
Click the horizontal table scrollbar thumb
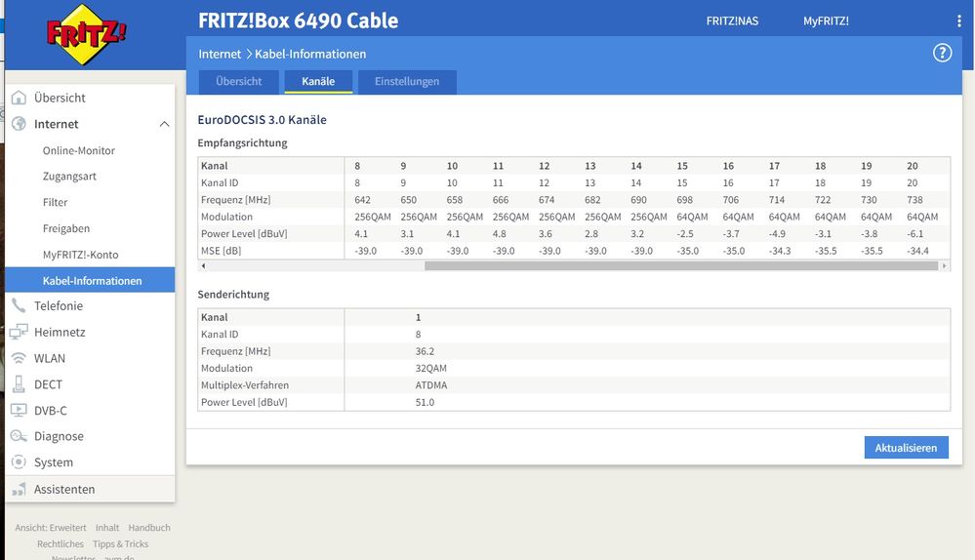(x=681, y=266)
